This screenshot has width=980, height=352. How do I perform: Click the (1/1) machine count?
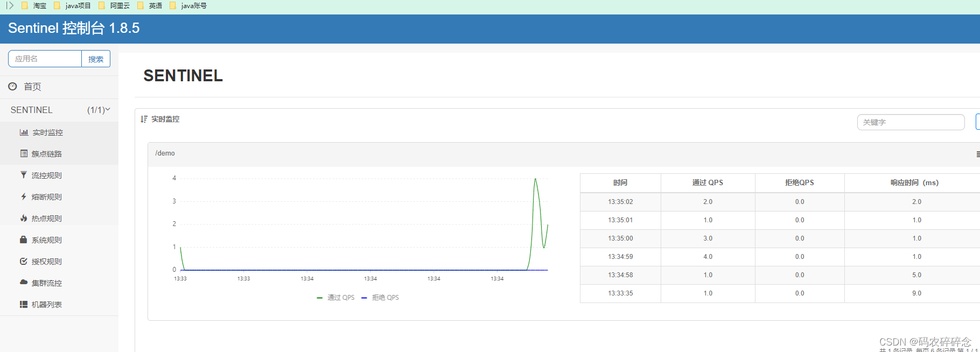point(96,110)
